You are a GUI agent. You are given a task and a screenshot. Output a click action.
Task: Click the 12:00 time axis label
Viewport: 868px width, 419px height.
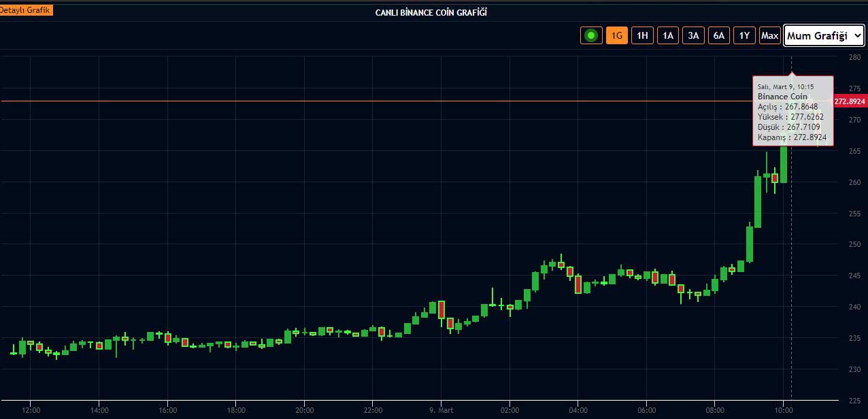tap(31, 410)
